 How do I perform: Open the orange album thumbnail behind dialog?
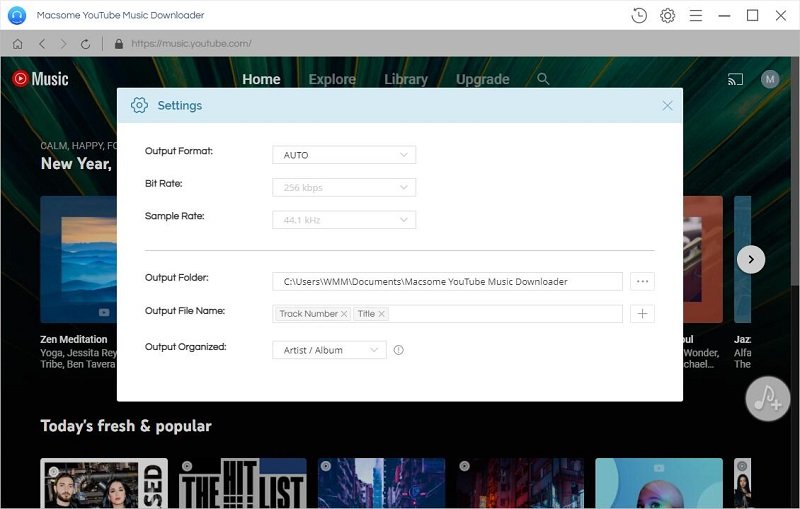703,259
